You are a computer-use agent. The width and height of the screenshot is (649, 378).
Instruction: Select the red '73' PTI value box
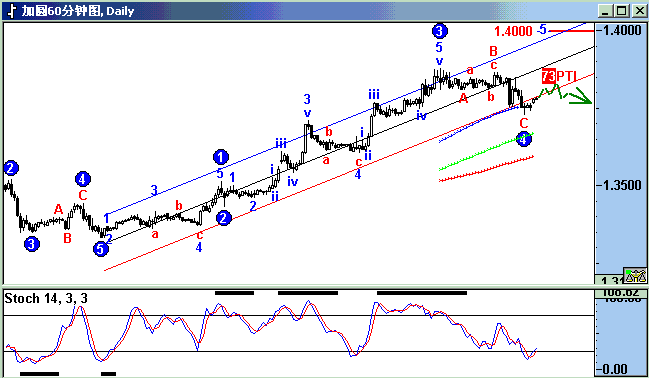tap(548, 76)
